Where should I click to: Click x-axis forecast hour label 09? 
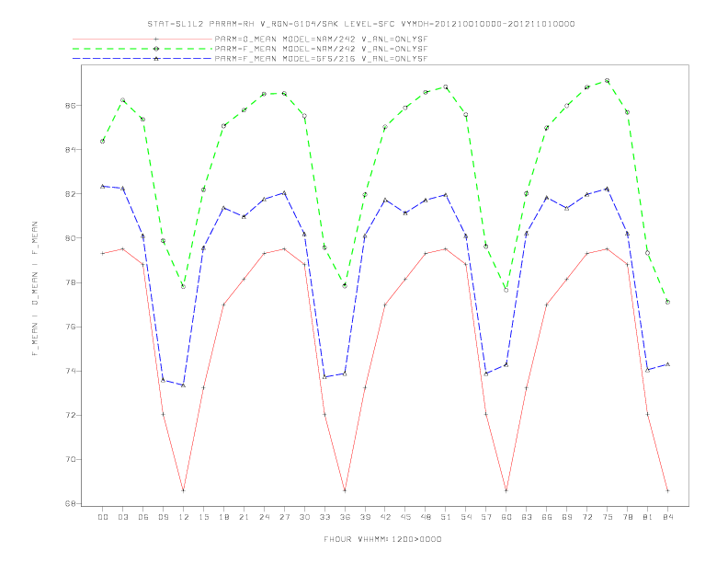click(163, 517)
